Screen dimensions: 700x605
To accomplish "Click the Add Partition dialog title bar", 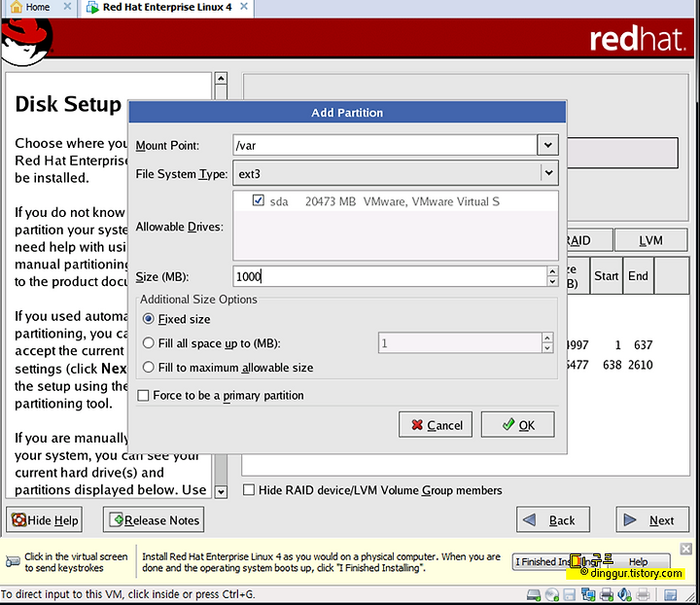I will point(347,112).
